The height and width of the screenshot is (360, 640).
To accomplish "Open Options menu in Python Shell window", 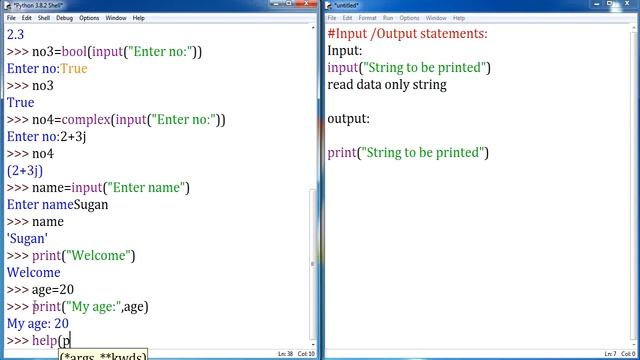I will 89,18.
